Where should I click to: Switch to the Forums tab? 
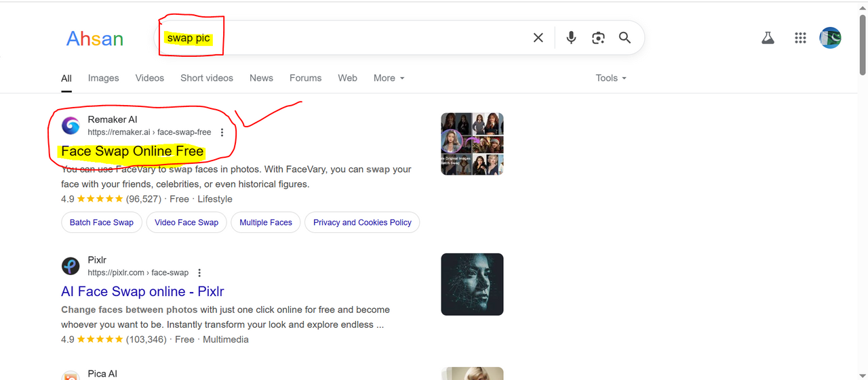tap(306, 78)
